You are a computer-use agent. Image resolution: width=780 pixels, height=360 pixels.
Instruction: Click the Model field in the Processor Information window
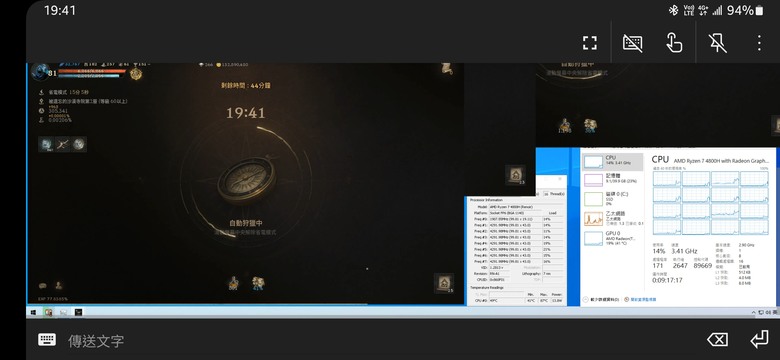point(527,206)
